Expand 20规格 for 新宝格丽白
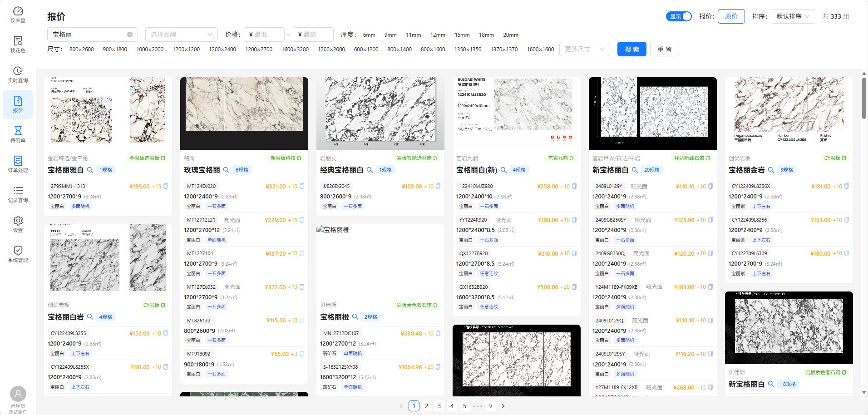This screenshot has height=415, width=868. tap(651, 170)
